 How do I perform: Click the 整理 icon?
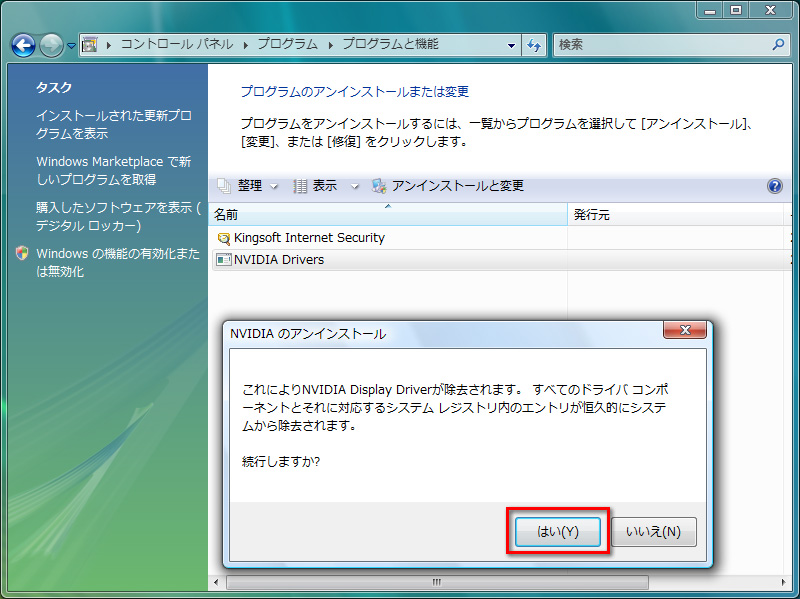pos(224,186)
